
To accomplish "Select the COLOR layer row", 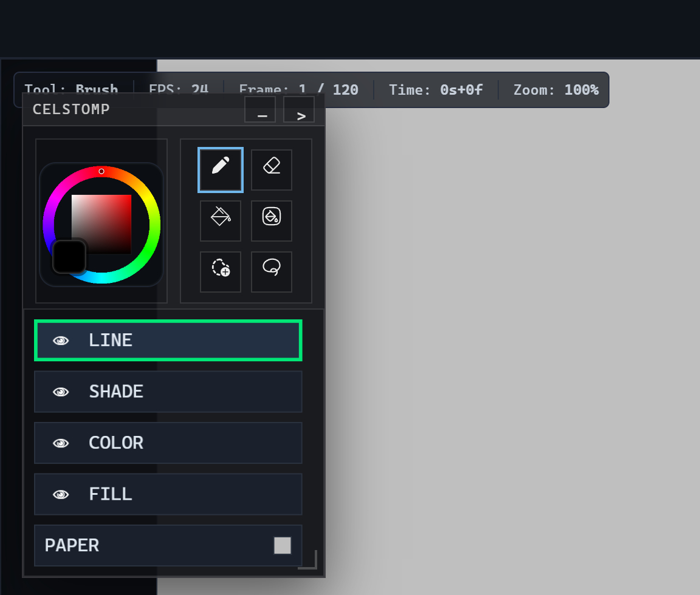I will point(182,443).
